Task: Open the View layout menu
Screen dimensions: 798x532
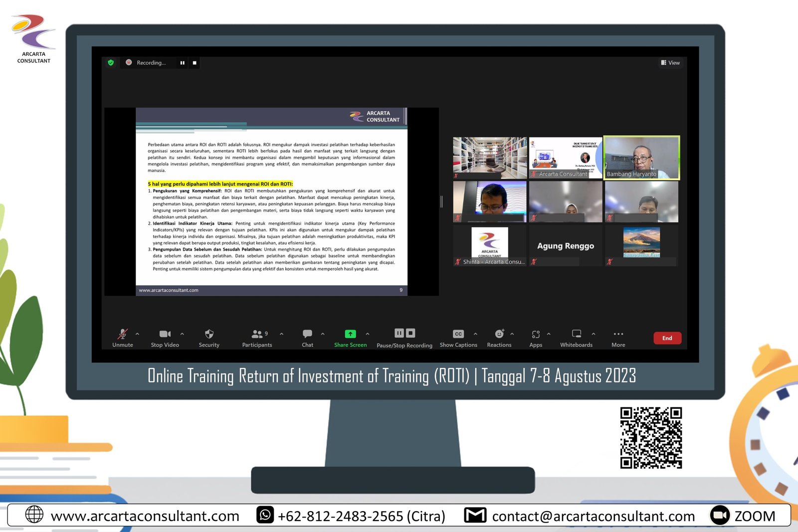Action: coord(670,63)
